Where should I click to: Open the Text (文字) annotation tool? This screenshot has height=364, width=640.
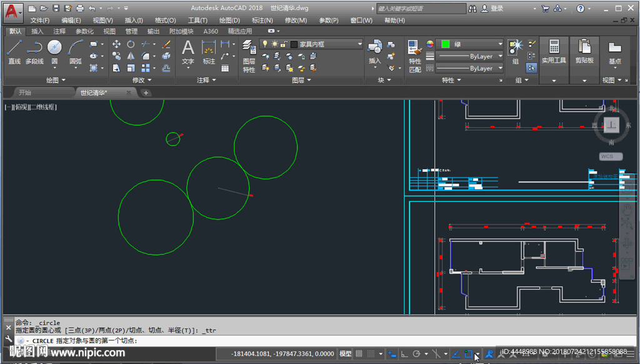click(x=187, y=52)
